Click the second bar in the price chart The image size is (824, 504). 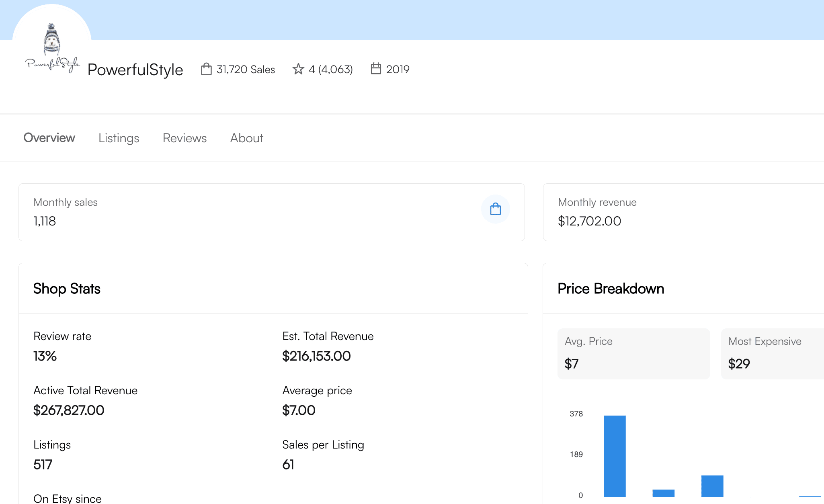[x=664, y=493]
